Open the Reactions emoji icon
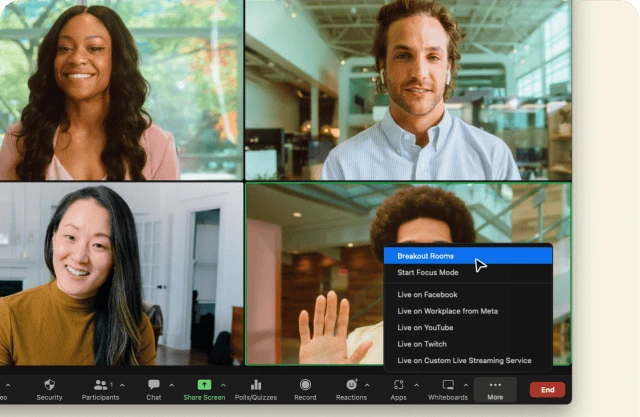The width and height of the screenshot is (640, 417). click(x=351, y=385)
